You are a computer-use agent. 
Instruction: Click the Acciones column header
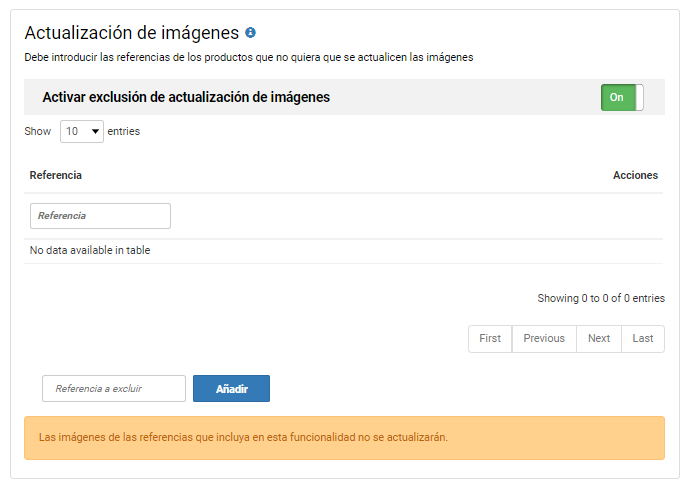click(x=635, y=175)
